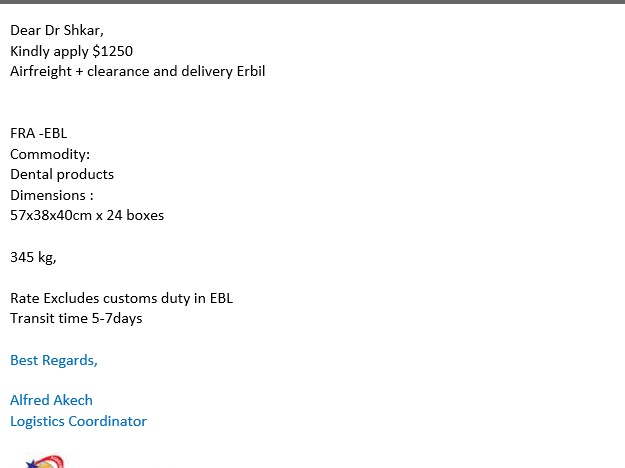
Task: Click the "Commodity:" label
Action: [x=50, y=154]
